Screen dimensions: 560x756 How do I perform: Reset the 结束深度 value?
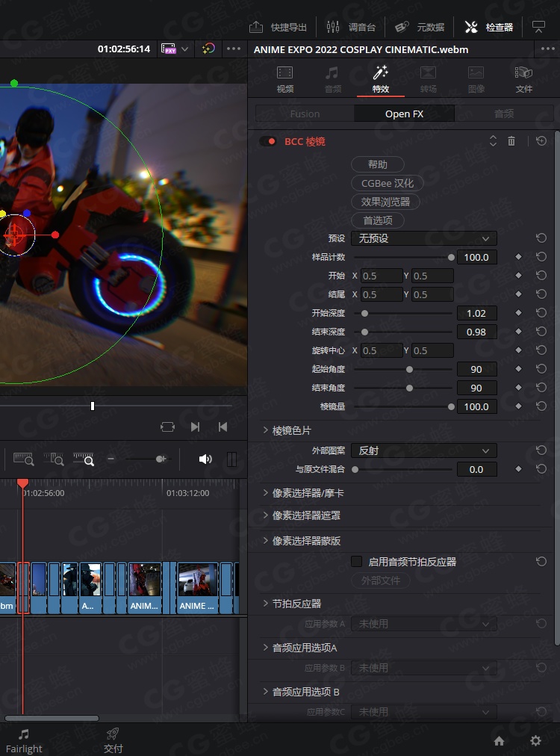pyautogui.click(x=541, y=332)
